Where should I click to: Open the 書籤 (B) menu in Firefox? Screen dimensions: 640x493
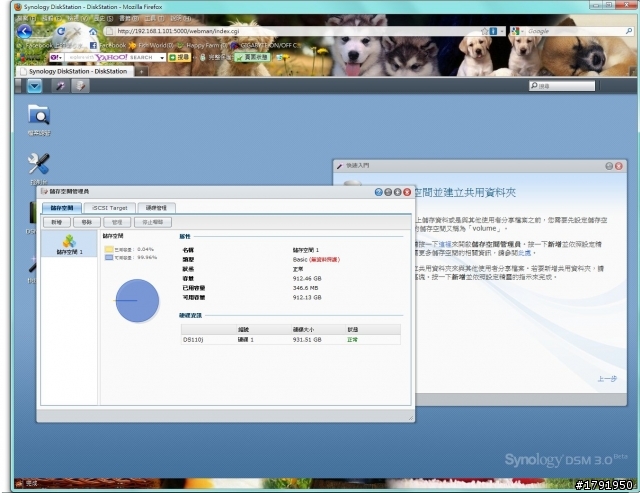tap(129, 18)
